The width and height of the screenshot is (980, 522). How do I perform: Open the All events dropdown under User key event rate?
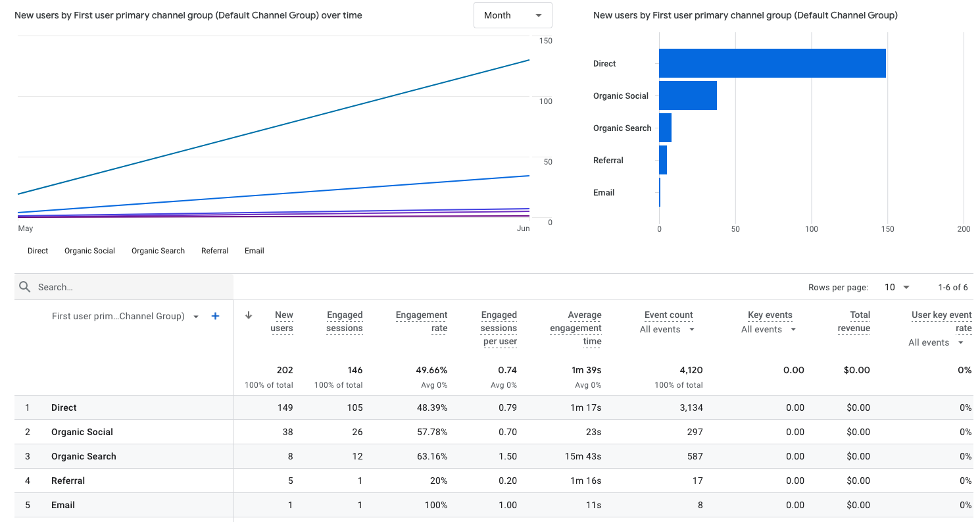[937, 342]
